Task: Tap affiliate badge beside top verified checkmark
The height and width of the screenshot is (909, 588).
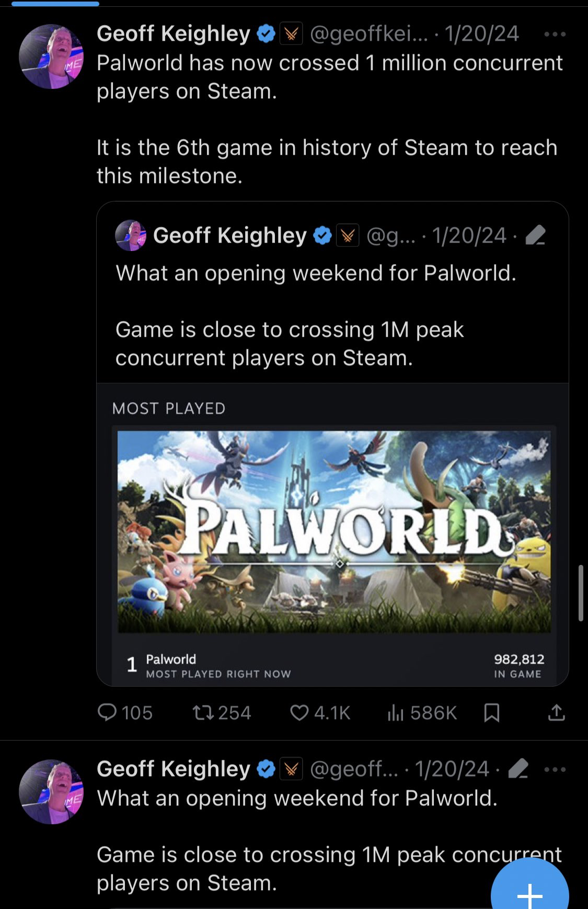Action: coord(291,35)
